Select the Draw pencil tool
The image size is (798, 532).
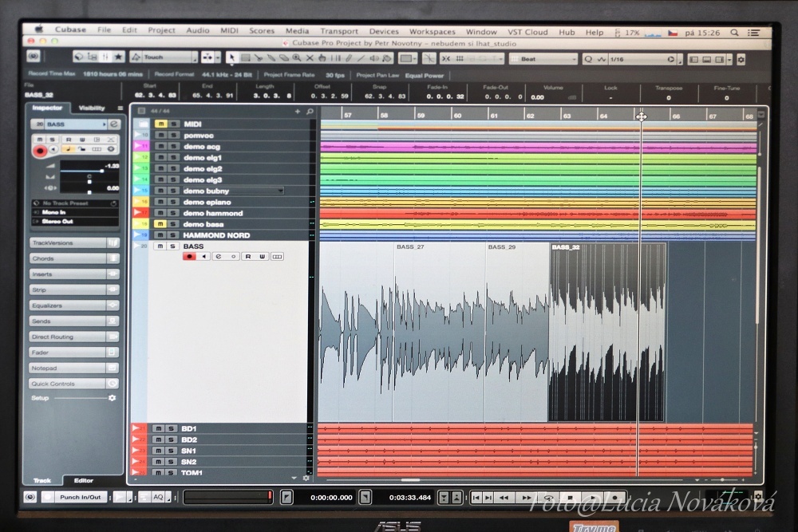[x=349, y=58]
